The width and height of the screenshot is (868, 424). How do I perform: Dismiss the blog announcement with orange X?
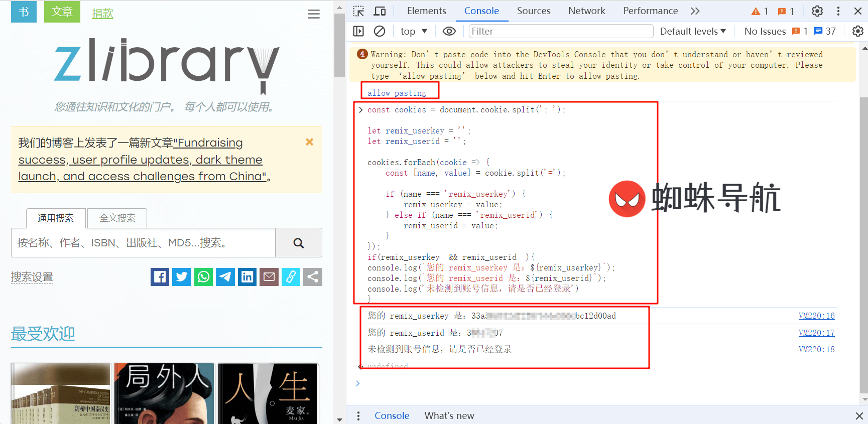[x=310, y=142]
